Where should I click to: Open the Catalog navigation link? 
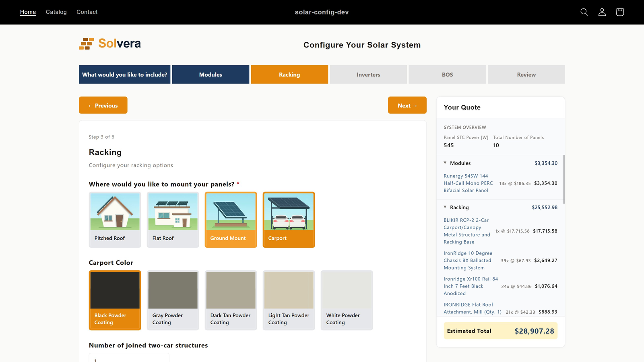(56, 12)
